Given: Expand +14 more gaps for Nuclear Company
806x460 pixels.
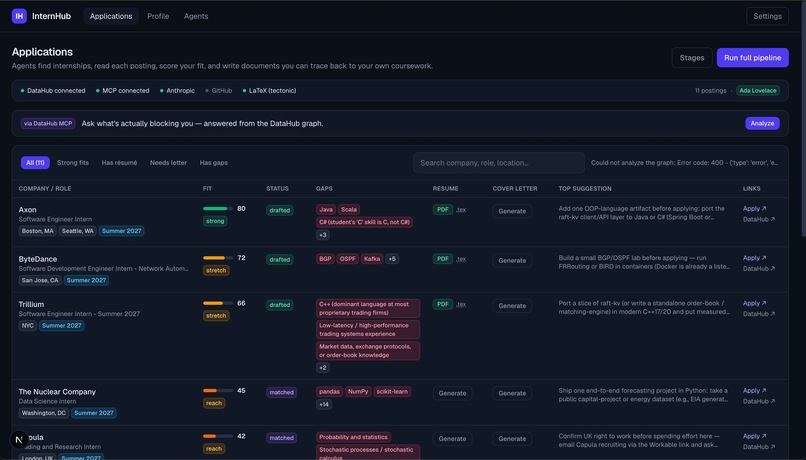Looking at the screenshot, I should tap(324, 404).
